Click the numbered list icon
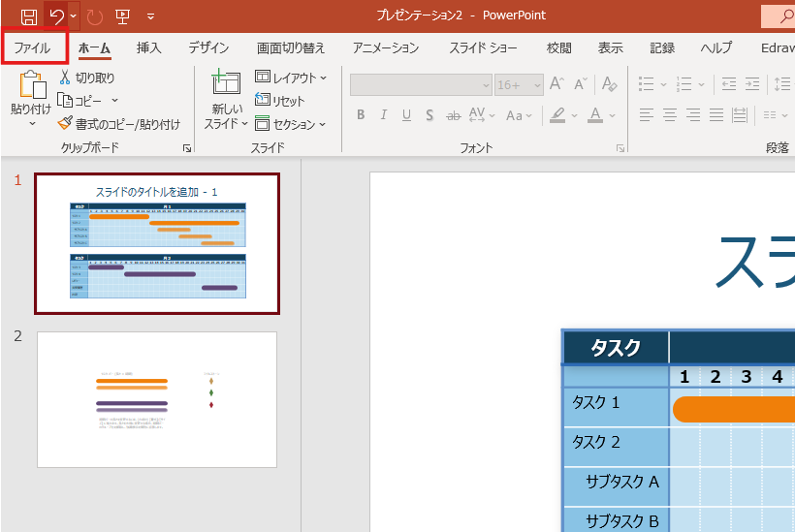Image resolution: width=795 pixels, height=532 pixels. click(x=684, y=84)
